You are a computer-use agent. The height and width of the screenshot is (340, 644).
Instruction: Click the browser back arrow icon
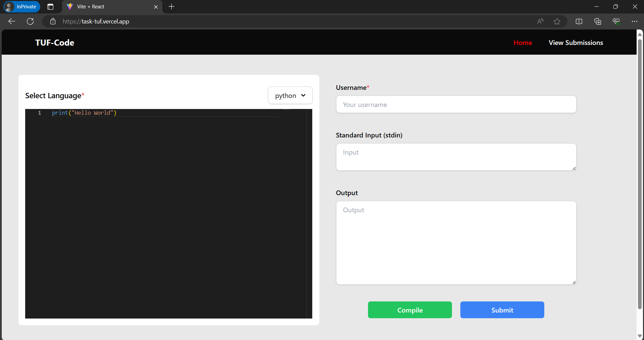click(12, 21)
